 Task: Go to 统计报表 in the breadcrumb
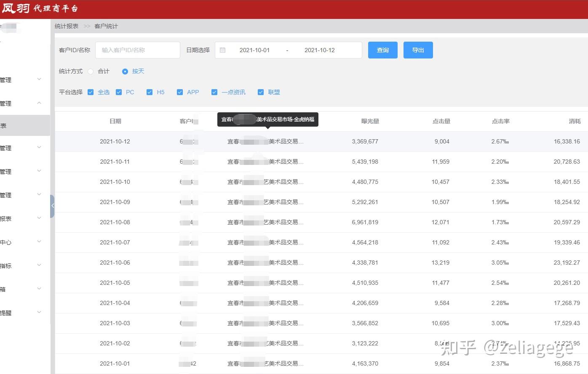[67, 26]
